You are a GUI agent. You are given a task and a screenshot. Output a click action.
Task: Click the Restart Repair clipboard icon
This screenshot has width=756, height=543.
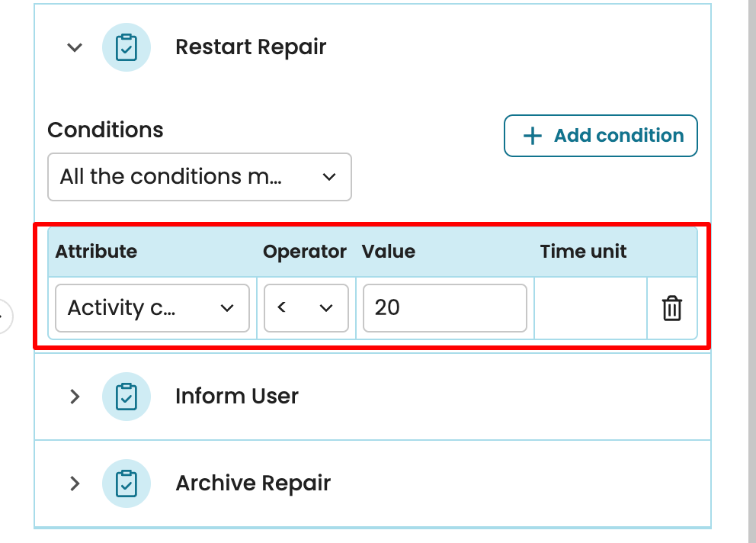point(126,47)
